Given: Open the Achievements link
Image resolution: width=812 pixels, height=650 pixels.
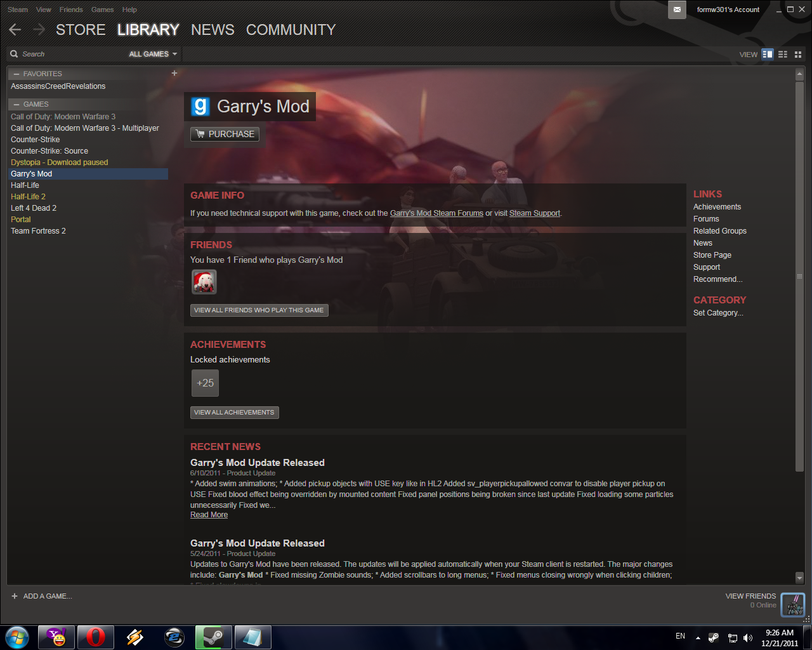Looking at the screenshot, I should click(x=717, y=207).
